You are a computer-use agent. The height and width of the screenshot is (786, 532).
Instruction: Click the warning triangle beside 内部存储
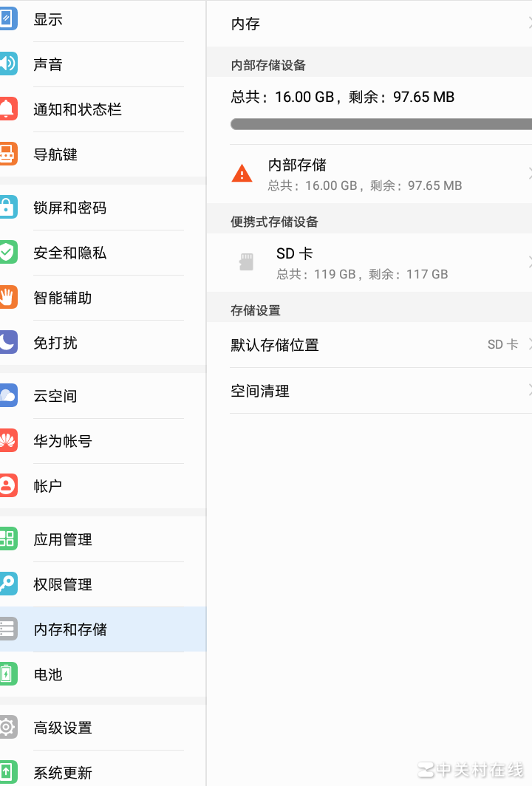240,174
